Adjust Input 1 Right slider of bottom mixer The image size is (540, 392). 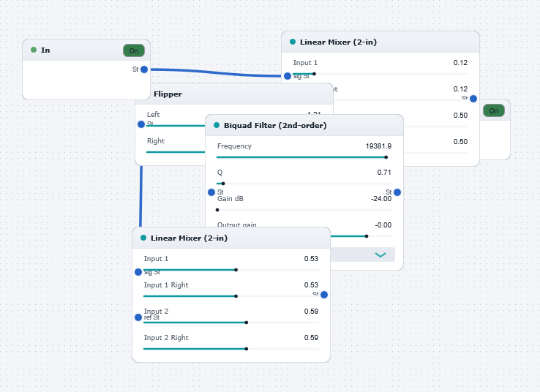[231, 296]
